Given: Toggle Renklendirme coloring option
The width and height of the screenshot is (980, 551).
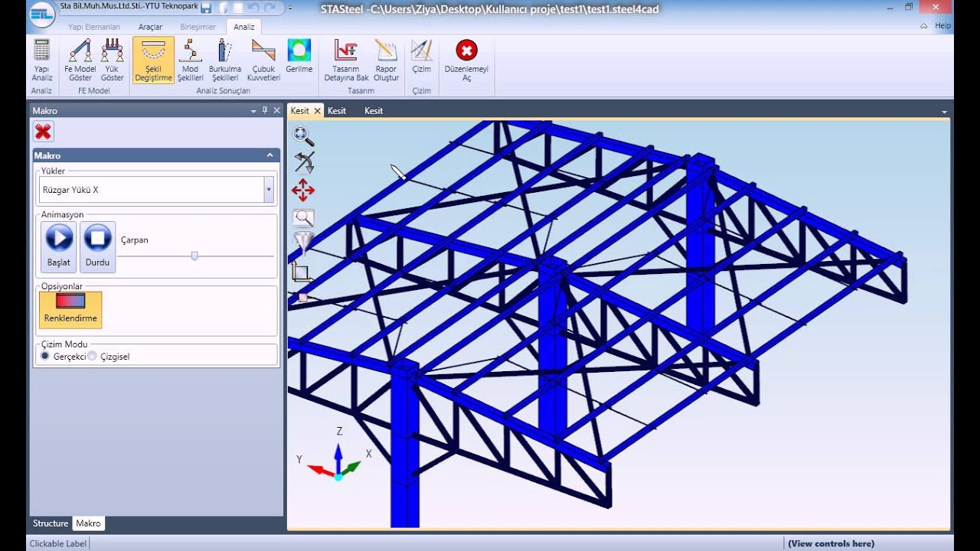Looking at the screenshot, I should (70, 309).
